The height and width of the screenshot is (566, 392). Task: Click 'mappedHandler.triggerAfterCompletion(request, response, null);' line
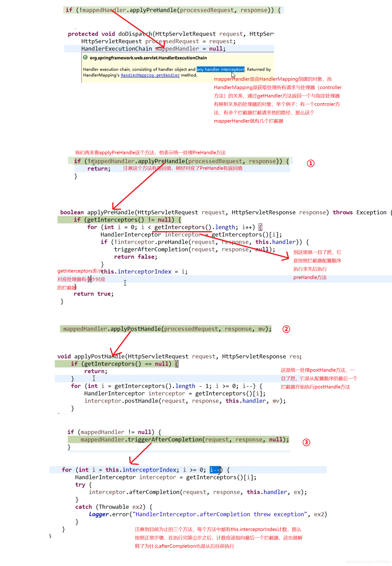pos(185,440)
